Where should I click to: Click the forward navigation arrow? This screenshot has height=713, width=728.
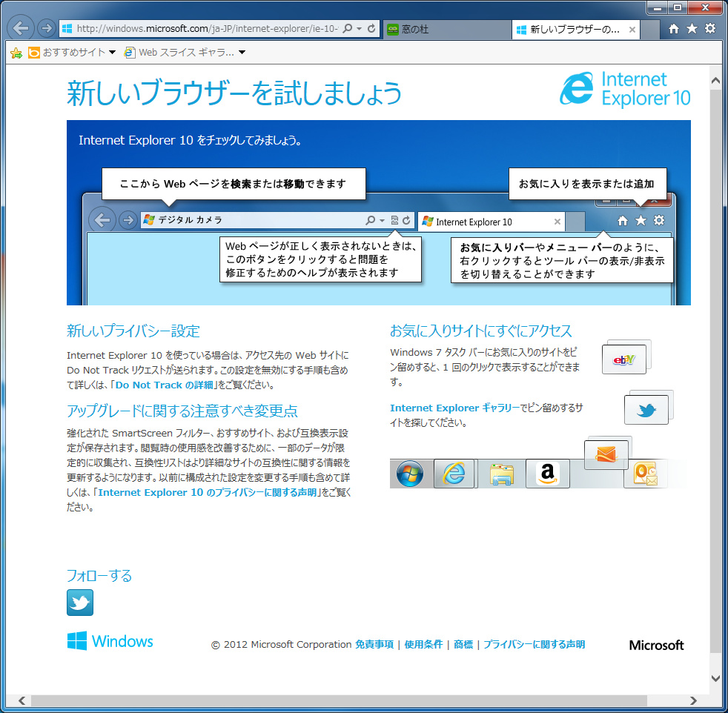[47, 27]
